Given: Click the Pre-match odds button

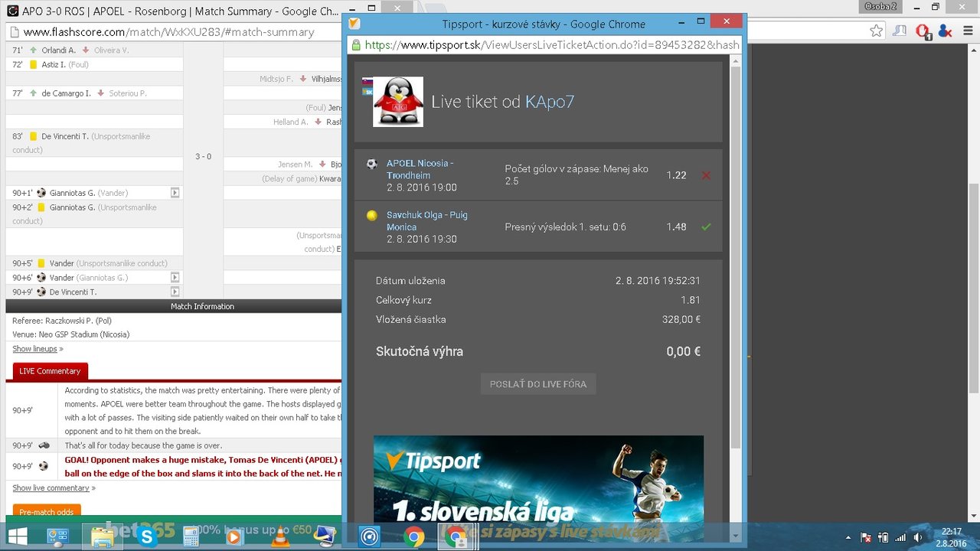Looking at the screenshot, I should point(47,512).
